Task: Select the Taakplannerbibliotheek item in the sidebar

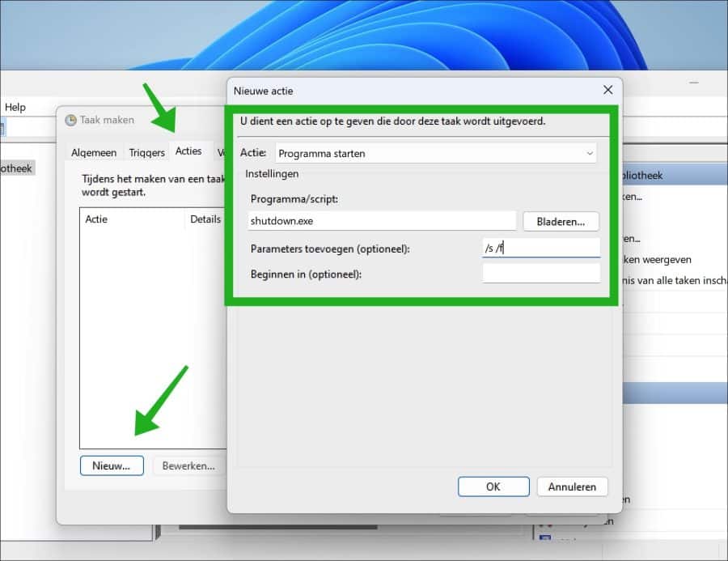Action: [x=15, y=168]
